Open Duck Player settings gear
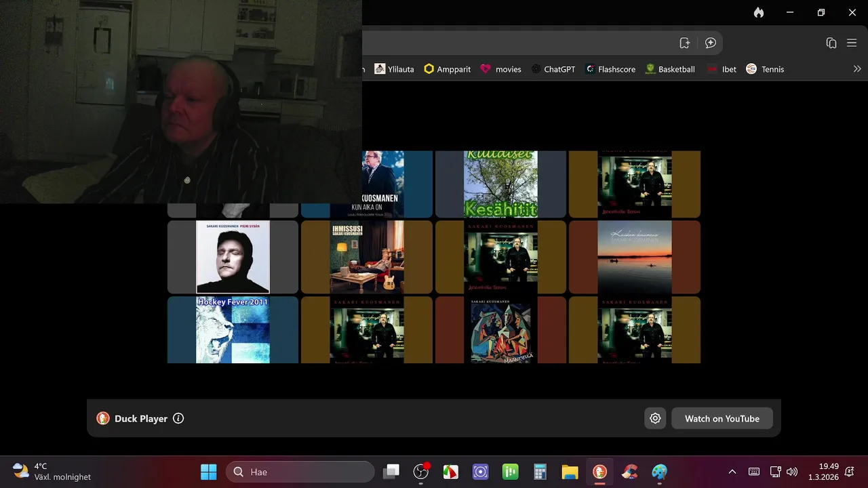The height and width of the screenshot is (488, 868). point(655,418)
